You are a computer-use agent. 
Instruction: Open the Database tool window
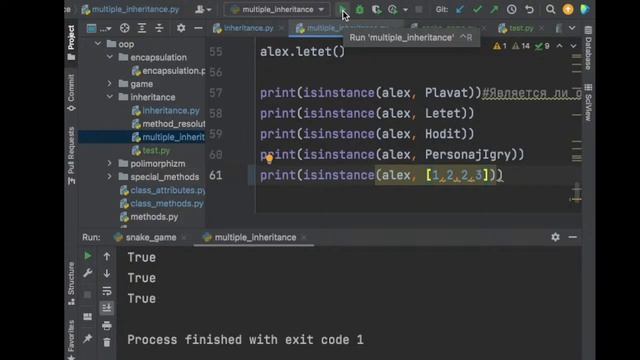coord(588,48)
